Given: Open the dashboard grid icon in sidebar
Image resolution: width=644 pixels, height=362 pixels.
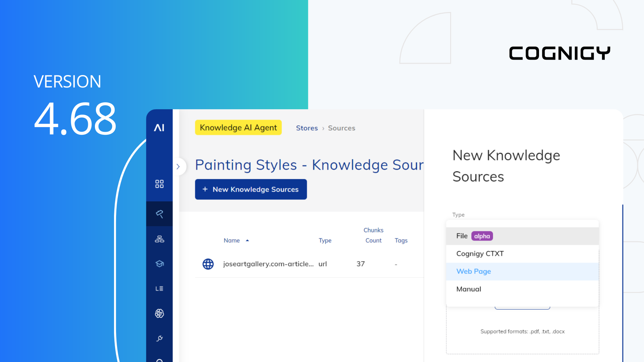Looking at the screenshot, I should point(159,183).
